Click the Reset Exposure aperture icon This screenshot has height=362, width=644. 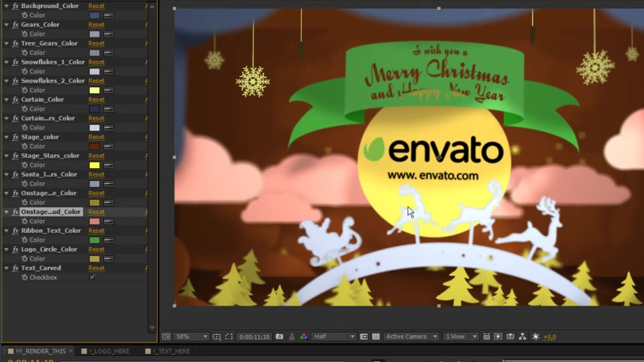[535, 337]
